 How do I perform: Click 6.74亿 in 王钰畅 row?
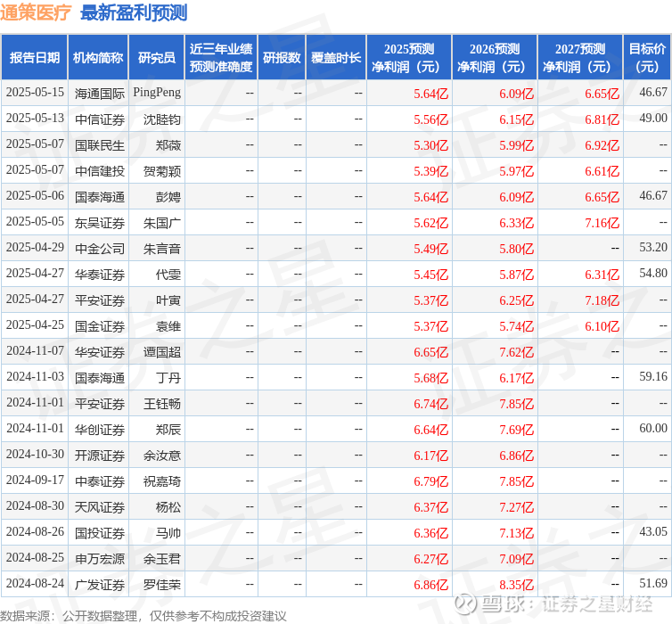click(x=430, y=404)
